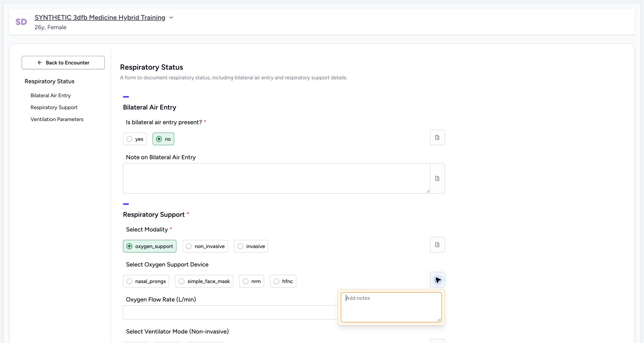The image size is (644, 343).
Task: Select simple_face_mask oxygen device
Action: (204, 281)
